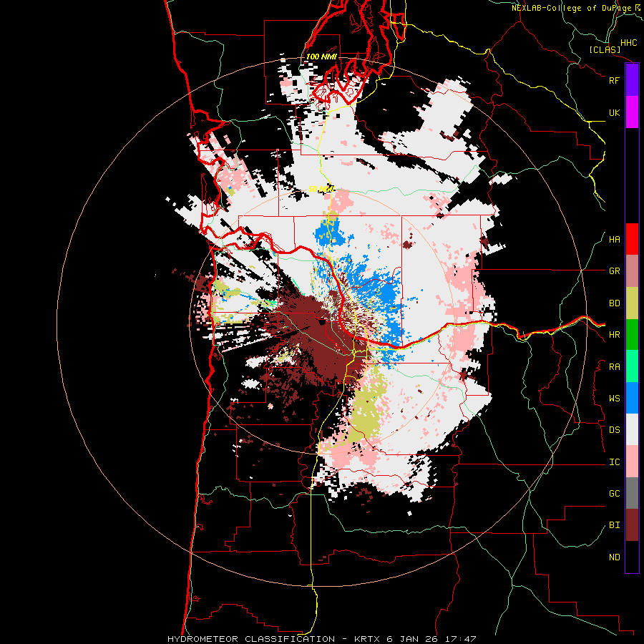Click the HA legend label

pyautogui.click(x=614, y=240)
